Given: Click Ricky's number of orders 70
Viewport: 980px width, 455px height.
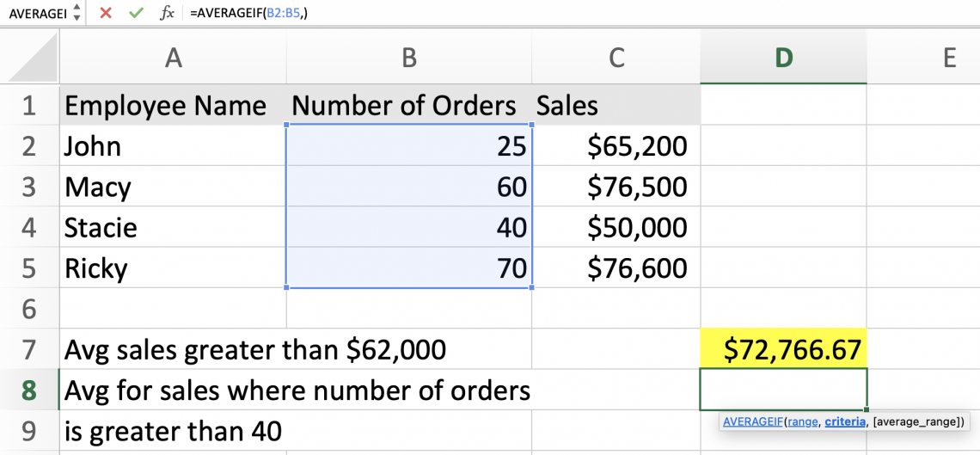Looking at the screenshot, I should pyautogui.click(x=409, y=268).
